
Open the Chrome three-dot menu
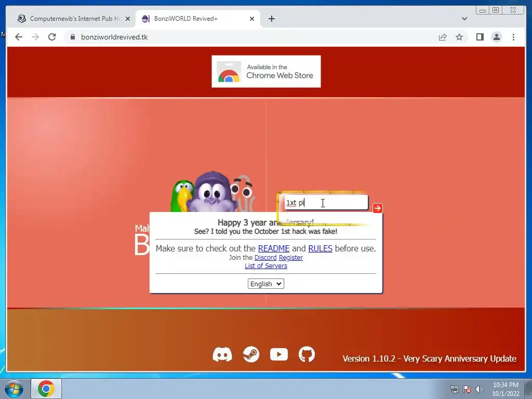coord(513,37)
